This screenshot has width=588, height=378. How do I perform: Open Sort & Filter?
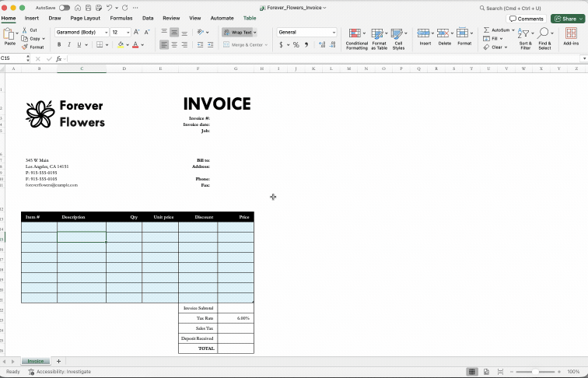[x=525, y=39]
